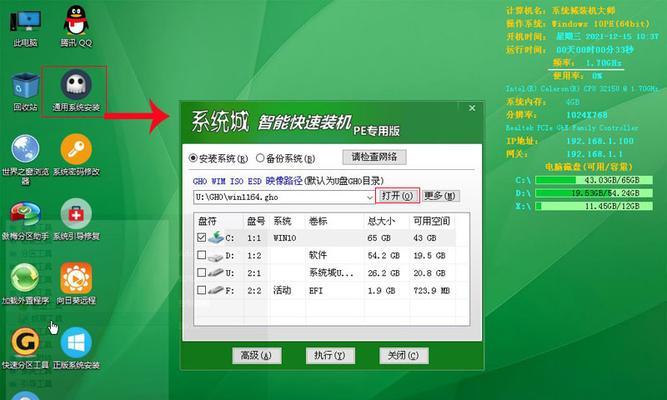Click the 软件 volume label cell

click(x=318, y=255)
